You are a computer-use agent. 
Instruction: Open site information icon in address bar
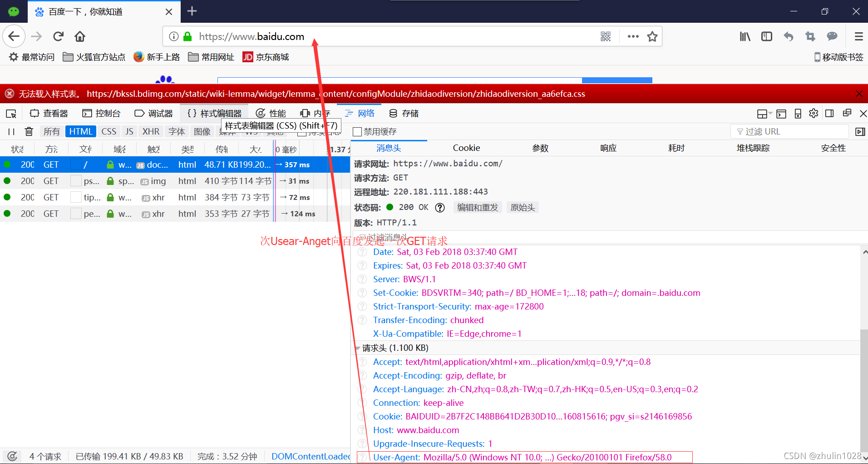pyautogui.click(x=173, y=36)
